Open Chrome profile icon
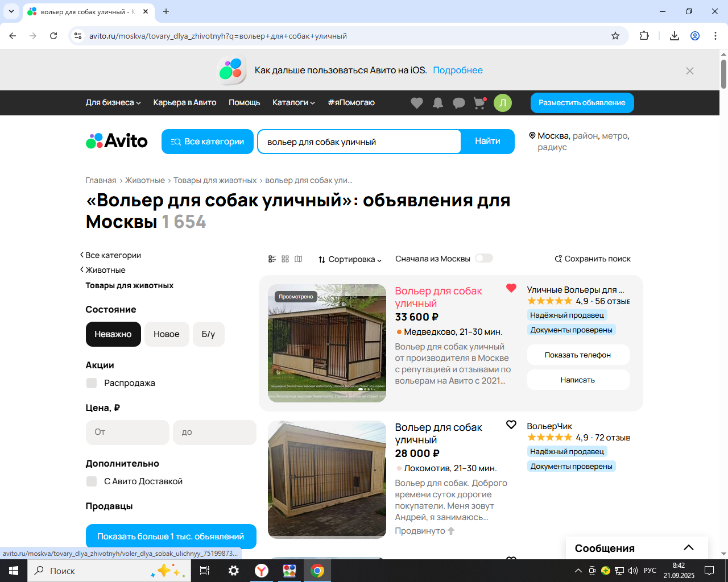Viewport: 728px width, 582px height. click(x=695, y=36)
